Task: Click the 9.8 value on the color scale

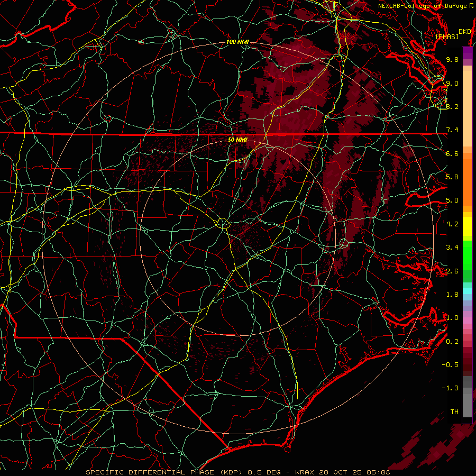Action: point(452,59)
